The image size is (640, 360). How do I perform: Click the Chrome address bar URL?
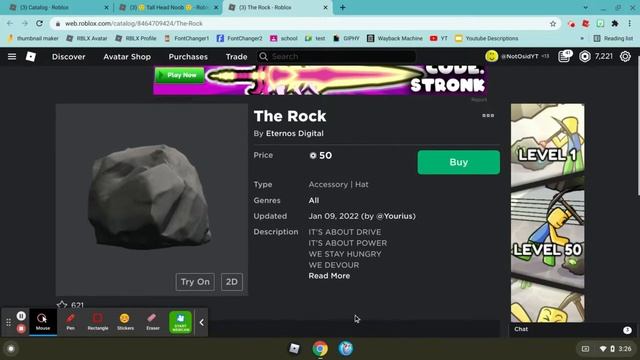point(134,24)
